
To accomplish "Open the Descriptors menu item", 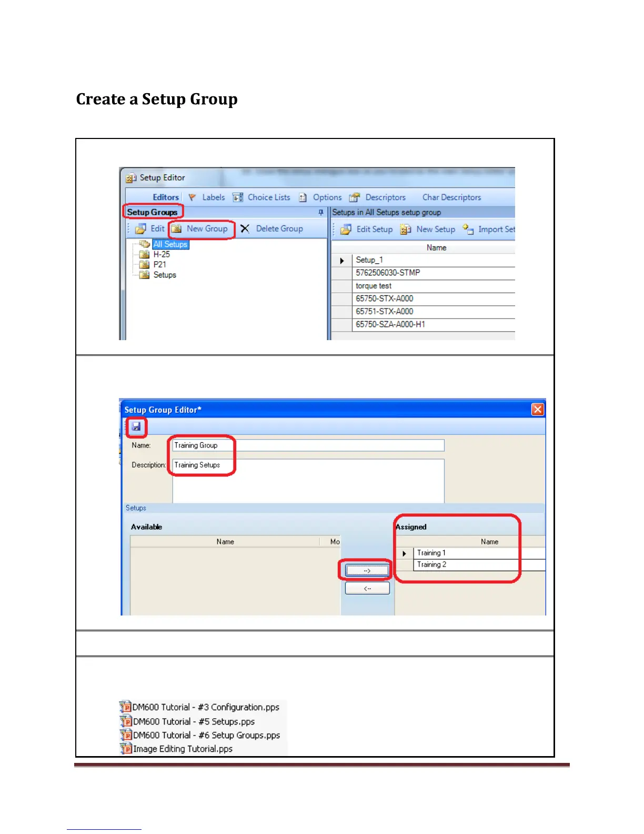I will pos(386,197).
